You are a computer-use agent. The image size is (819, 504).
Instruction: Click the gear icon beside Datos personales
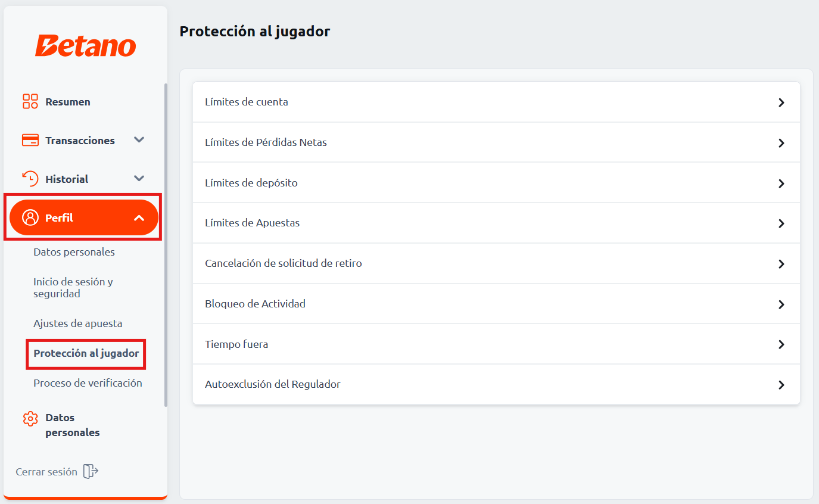(30, 418)
